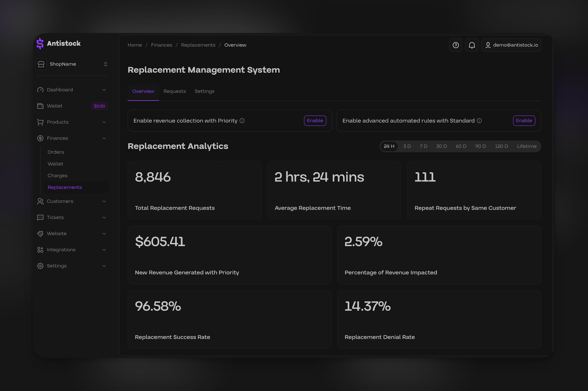Select the Products cart icon
588x391 pixels.
[x=40, y=122]
